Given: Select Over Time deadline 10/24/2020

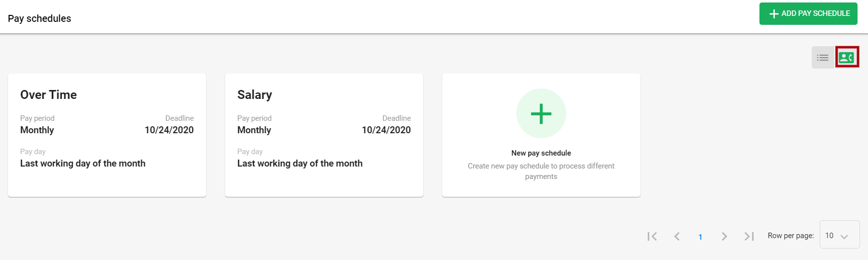Looking at the screenshot, I should point(169,130).
